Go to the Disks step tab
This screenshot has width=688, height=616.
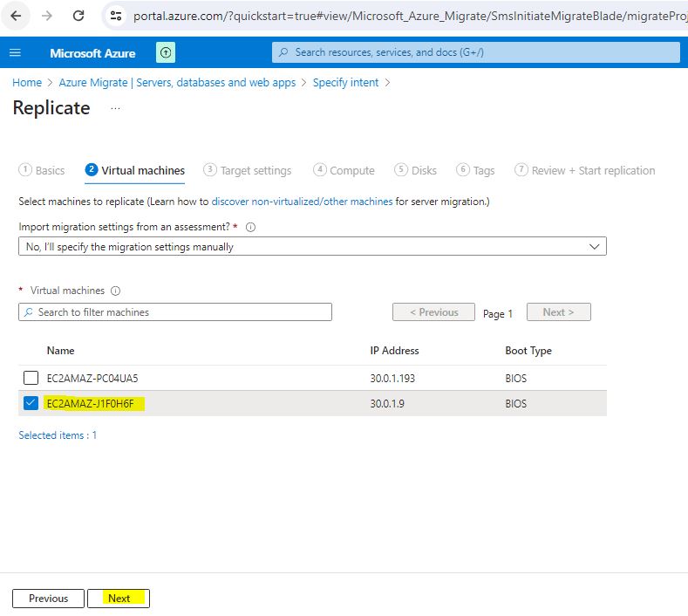point(416,171)
